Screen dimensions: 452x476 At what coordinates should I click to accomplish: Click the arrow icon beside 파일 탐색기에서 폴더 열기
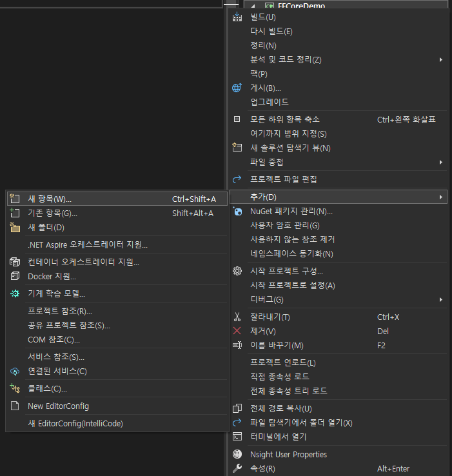(x=237, y=422)
